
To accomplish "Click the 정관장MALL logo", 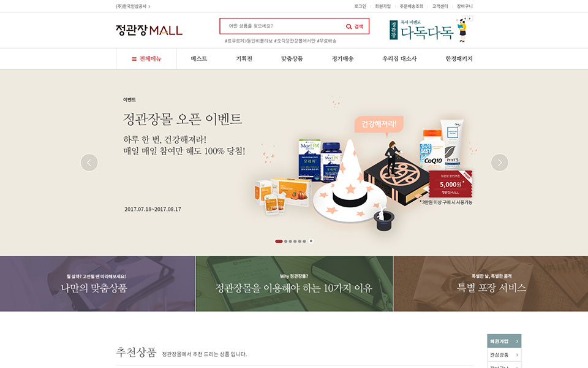I will click(x=149, y=30).
